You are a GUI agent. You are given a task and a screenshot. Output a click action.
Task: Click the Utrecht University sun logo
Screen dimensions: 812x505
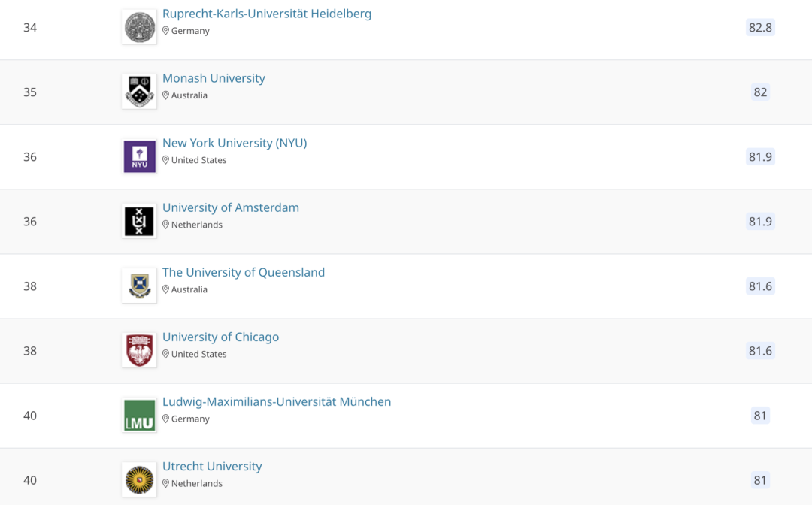tap(139, 479)
